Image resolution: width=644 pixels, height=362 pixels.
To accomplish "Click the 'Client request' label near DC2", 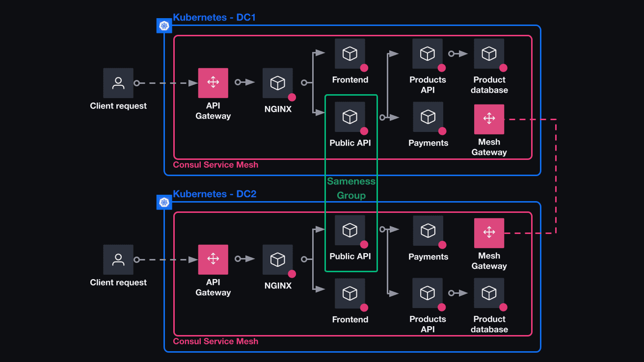I will 118,283.
